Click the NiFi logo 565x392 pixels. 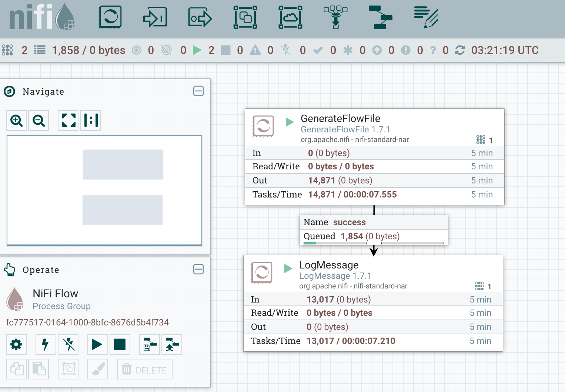coord(42,17)
